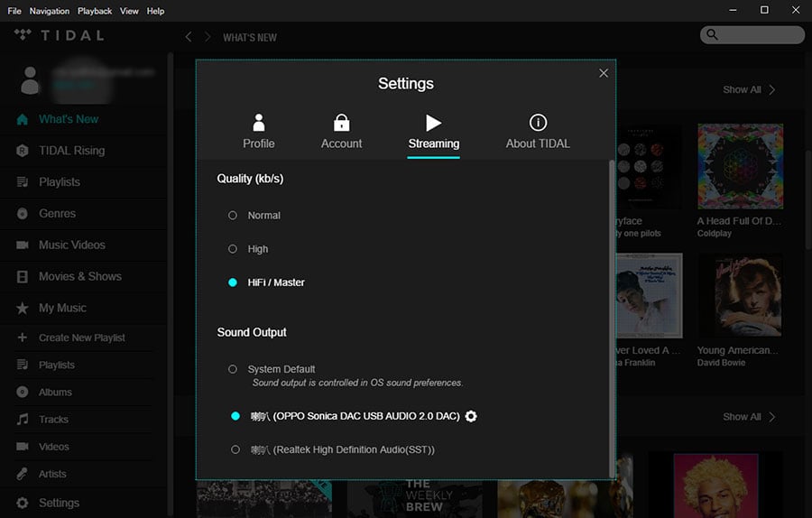Click the Playlists icon under TIDAL Rising
This screenshot has width=812, height=518.
coord(23,181)
